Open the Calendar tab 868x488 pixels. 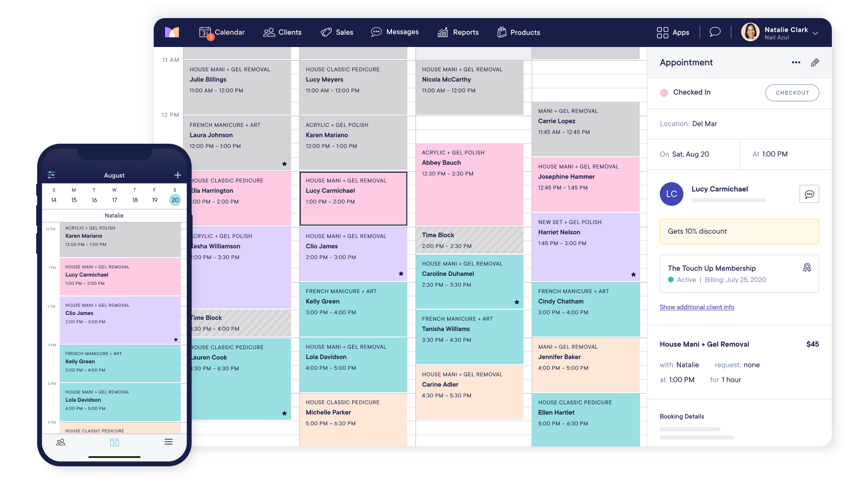[x=222, y=32]
